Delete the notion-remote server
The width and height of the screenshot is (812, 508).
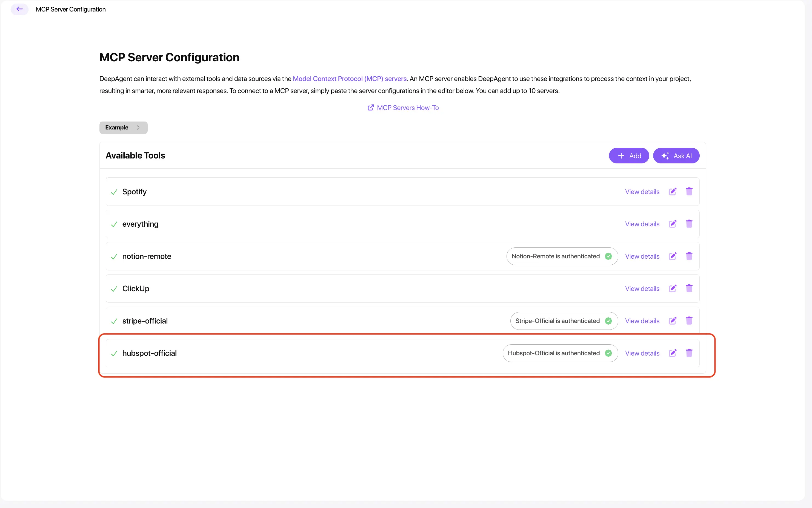[689, 256]
